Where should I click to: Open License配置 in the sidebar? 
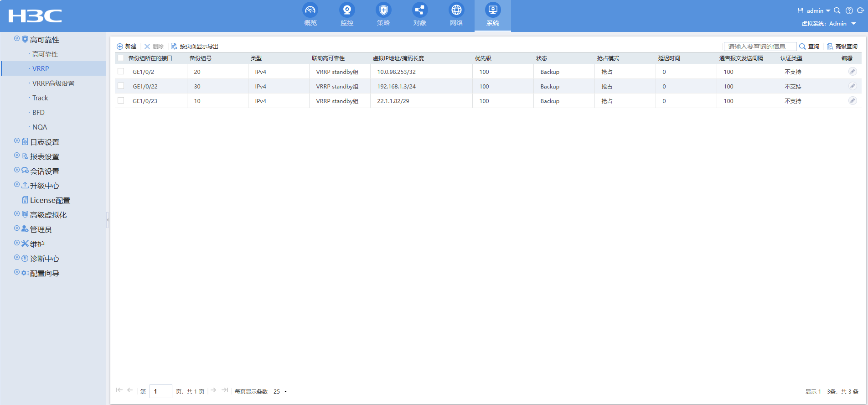pyautogui.click(x=50, y=200)
